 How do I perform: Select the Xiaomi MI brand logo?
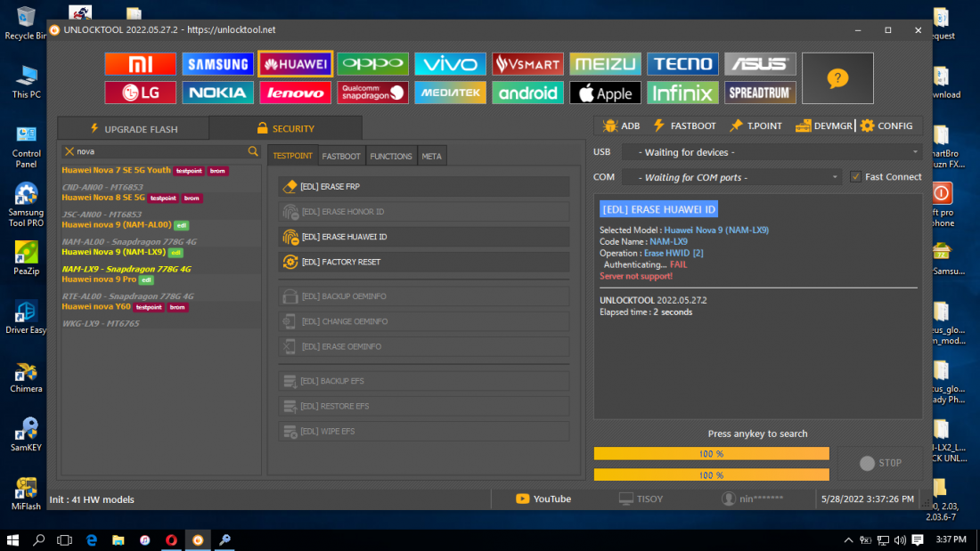[x=141, y=64]
